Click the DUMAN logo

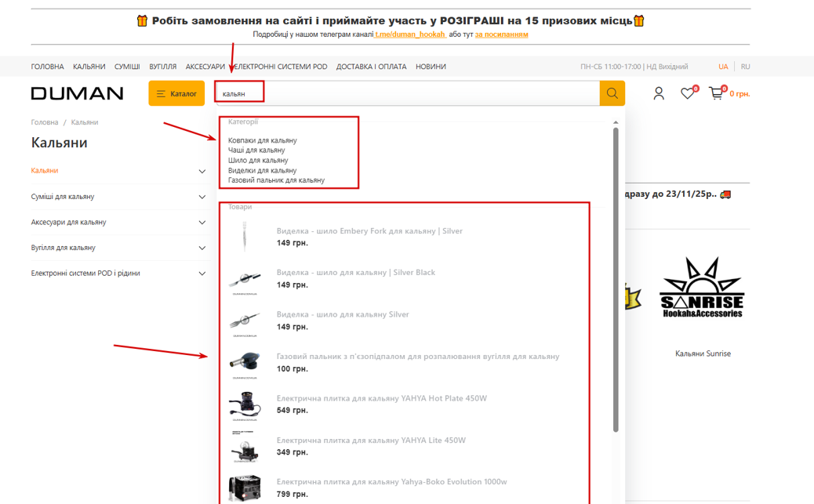(78, 93)
